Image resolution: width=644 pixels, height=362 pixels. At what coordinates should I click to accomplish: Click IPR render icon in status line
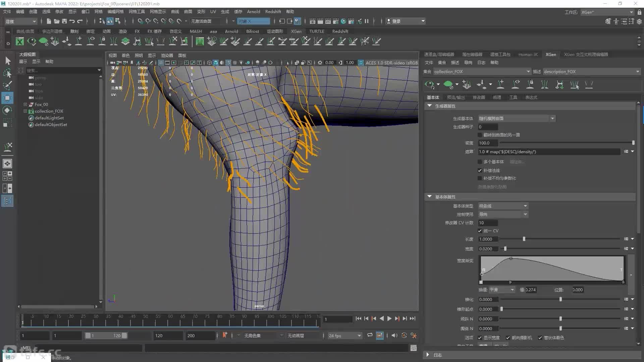pyautogui.click(x=328, y=21)
